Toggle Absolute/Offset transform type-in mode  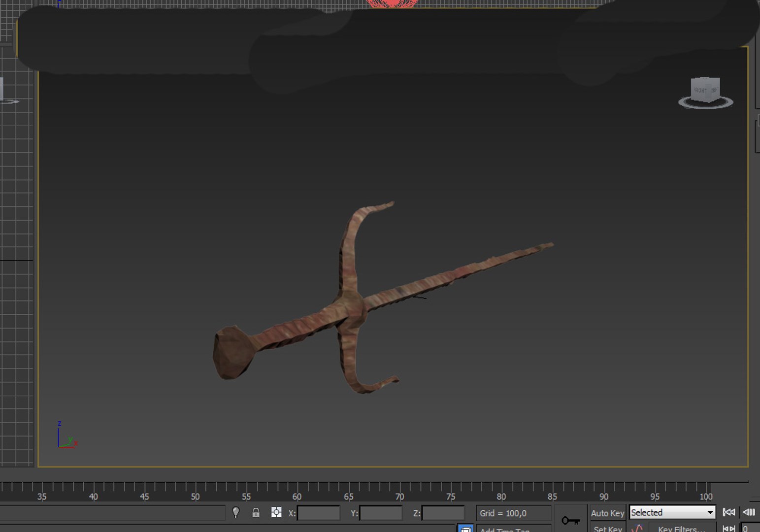pos(276,513)
